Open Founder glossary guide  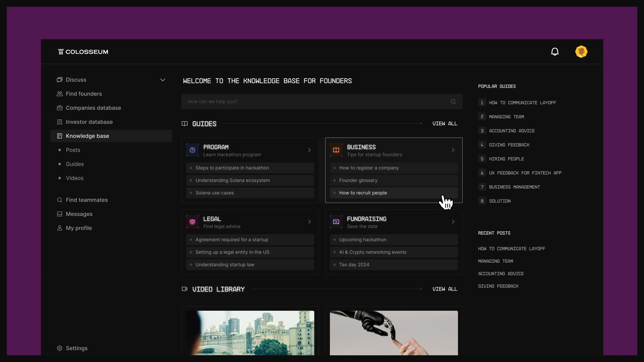tap(394, 180)
